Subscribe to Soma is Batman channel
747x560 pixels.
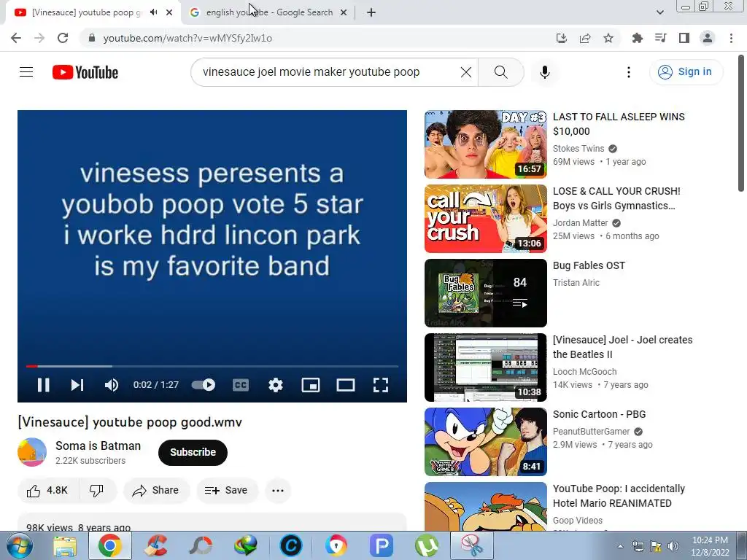point(193,452)
